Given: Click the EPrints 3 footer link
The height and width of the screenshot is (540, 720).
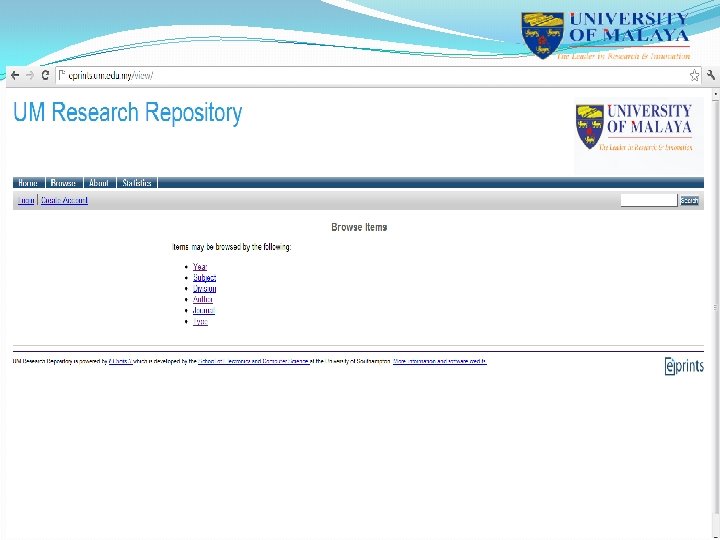Looking at the screenshot, I should click(121, 361).
